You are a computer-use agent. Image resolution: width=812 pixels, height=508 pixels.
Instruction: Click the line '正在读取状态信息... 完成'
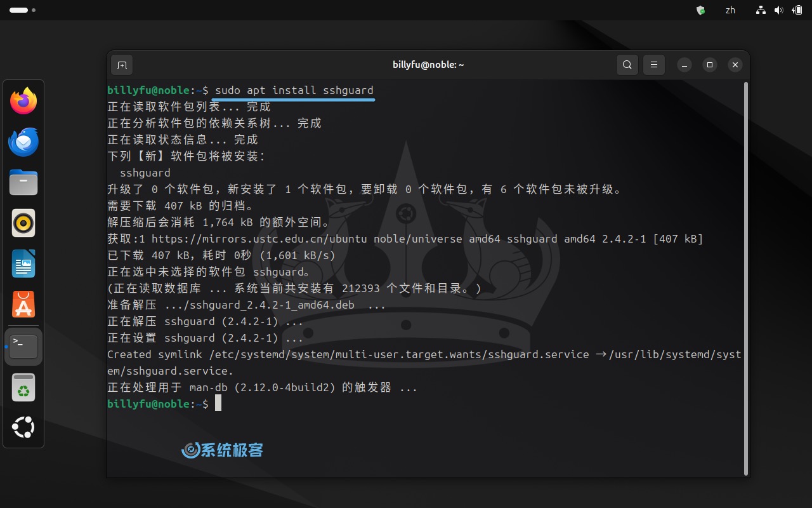point(183,140)
